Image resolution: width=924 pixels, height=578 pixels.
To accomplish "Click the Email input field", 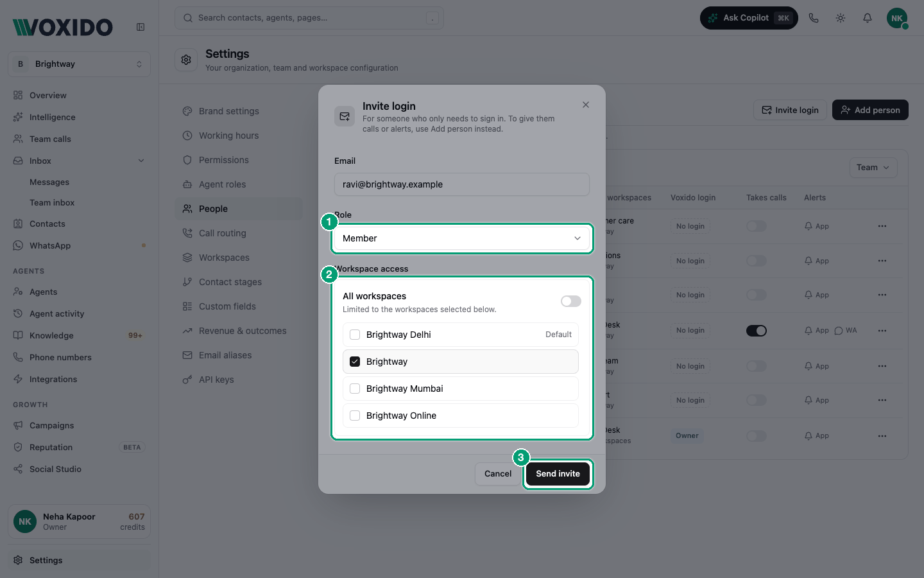I will (x=462, y=184).
